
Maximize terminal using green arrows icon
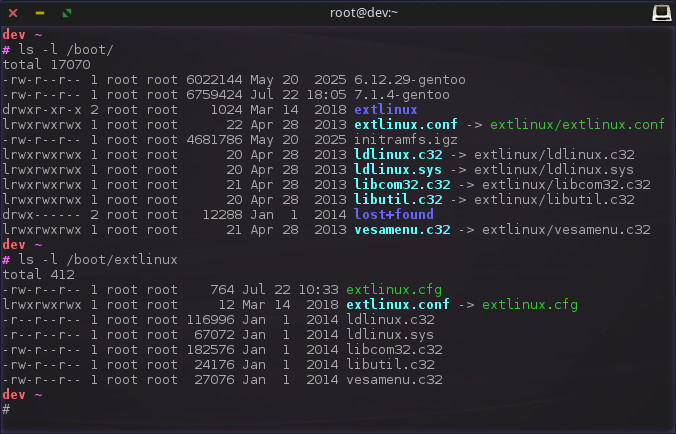67,13
